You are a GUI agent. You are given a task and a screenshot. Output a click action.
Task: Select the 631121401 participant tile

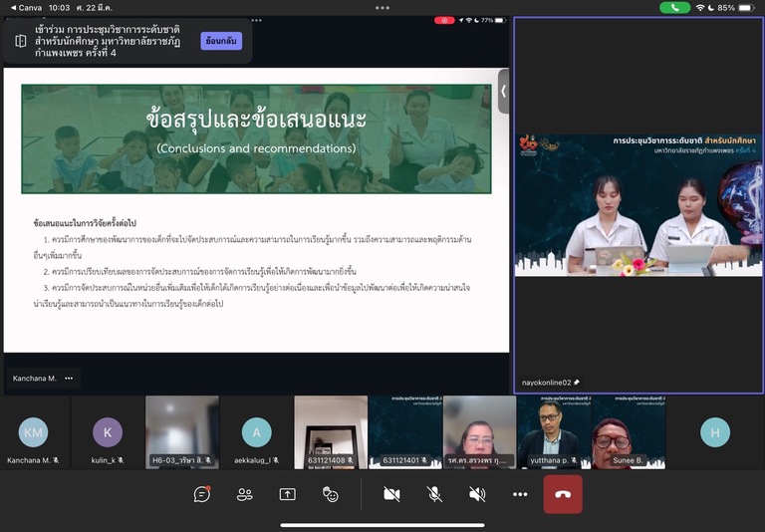405,432
